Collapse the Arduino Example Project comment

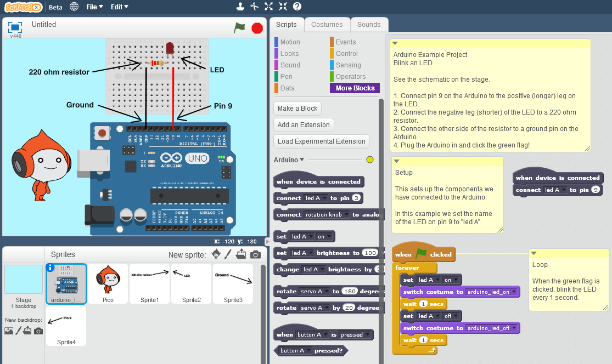point(395,43)
